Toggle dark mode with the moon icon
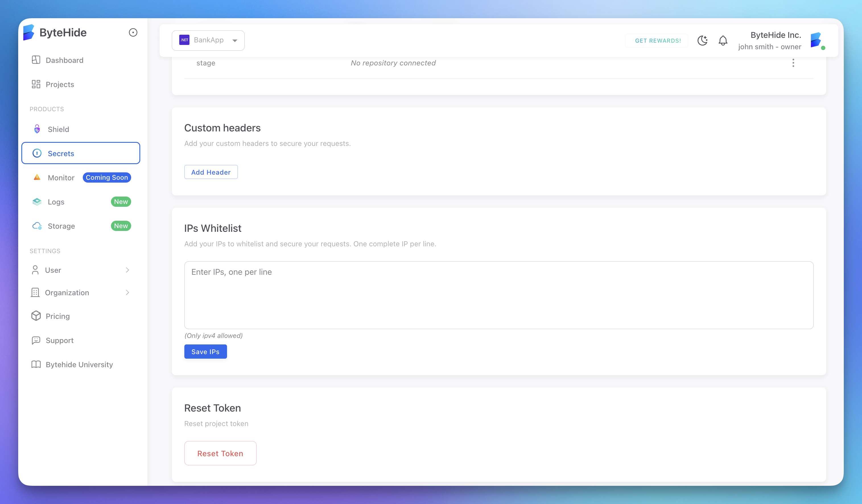The width and height of the screenshot is (862, 504). 703,40
